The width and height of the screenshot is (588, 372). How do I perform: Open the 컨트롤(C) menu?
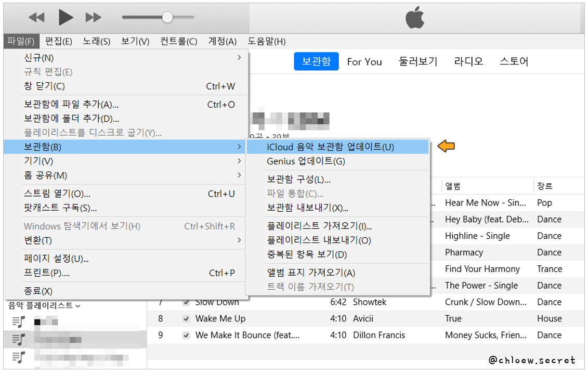(x=178, y=41)
